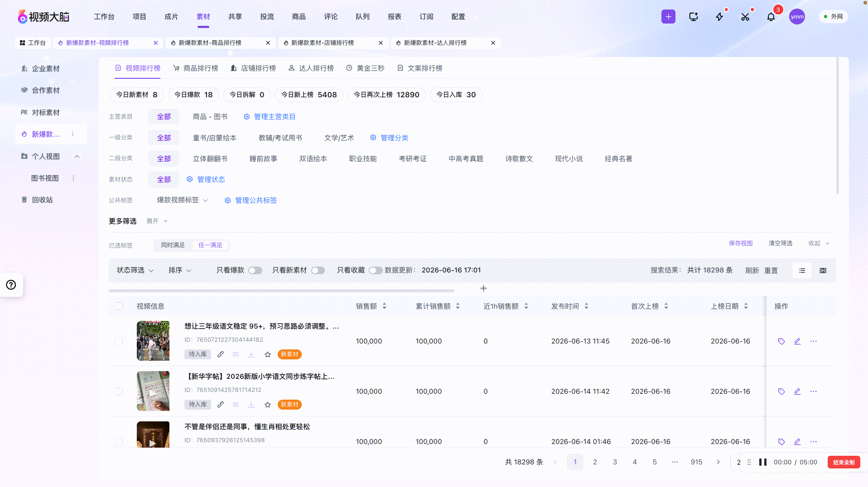Switch to list view icon
The width and height of the screenshot is (868, 487).
click(x=802, y=271)
